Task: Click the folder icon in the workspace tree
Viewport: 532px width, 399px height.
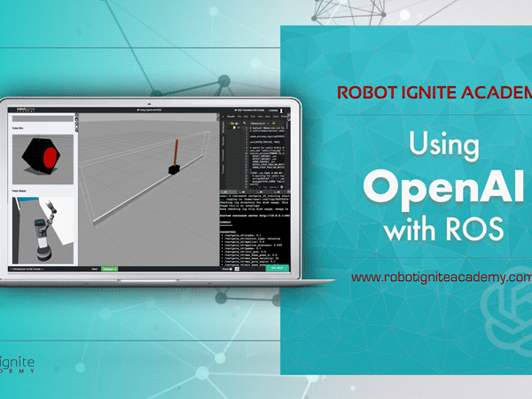Action: coord(232,123)
